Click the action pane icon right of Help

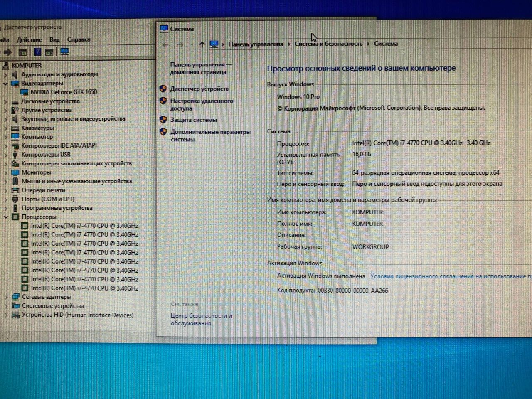(49, 52)
